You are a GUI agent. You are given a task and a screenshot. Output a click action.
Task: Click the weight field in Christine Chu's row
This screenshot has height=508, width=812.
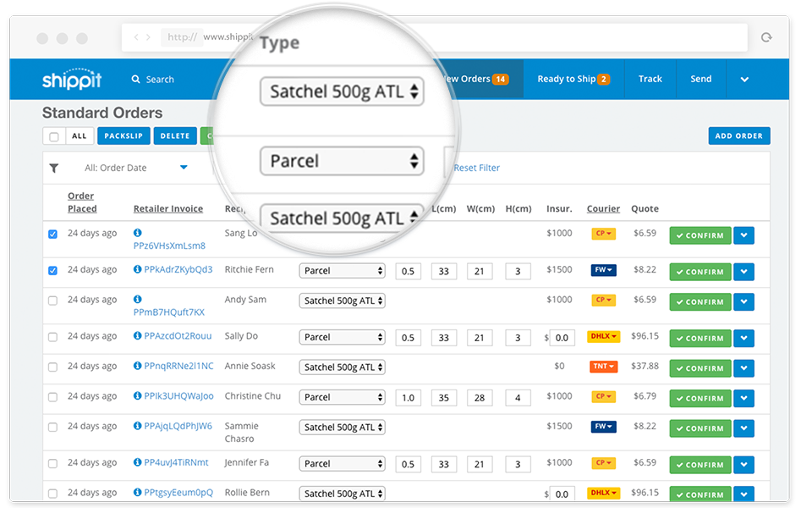coord(408,397)
